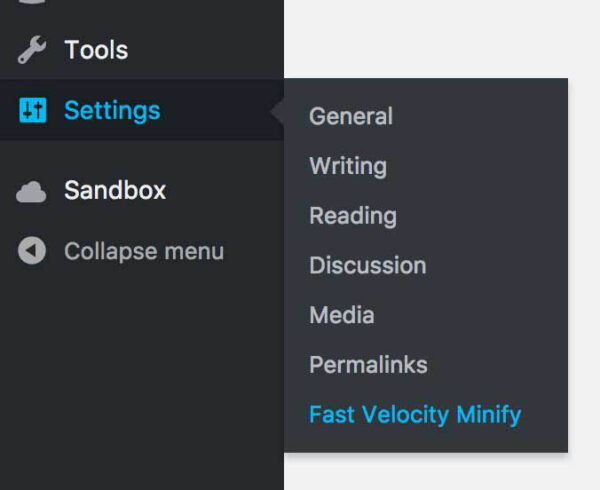The height and width of the screenshot is (490, 600).
Task: Open the Sandbox menu label
Action: click(115, 190)
